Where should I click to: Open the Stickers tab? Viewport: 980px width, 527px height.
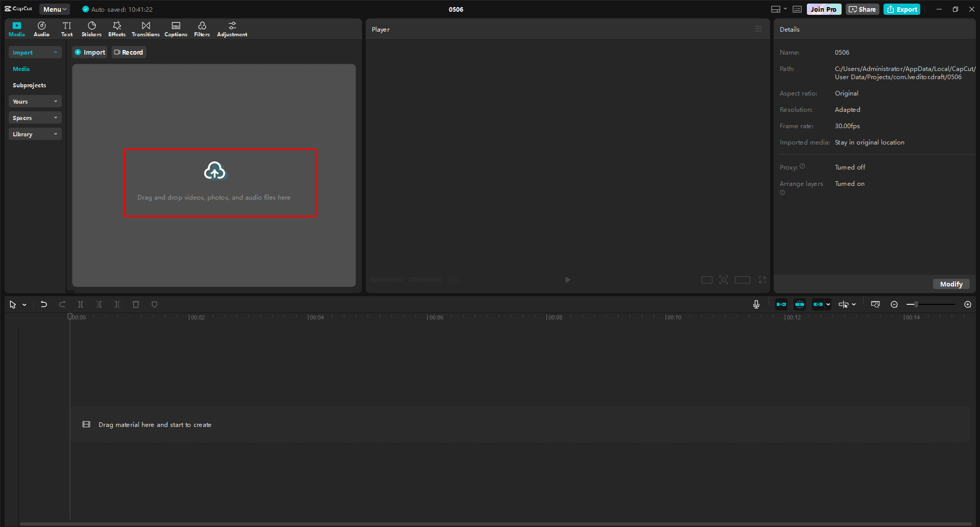click(92, 29)
